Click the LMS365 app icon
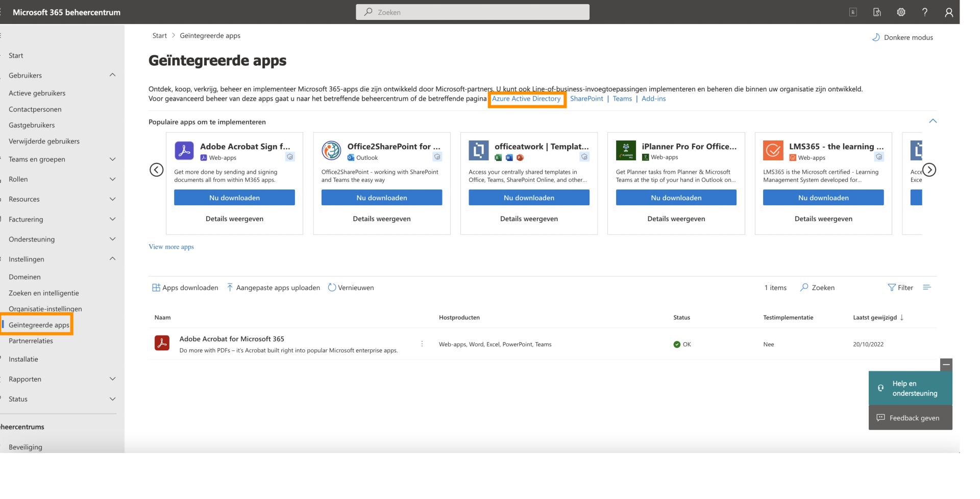 coord(773,151)
